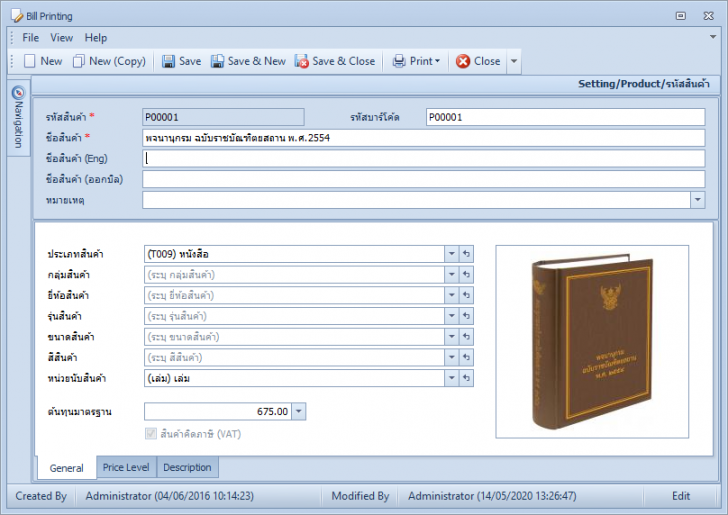
Task: Reset the รุ่นสินค้า field with arrow icon
Action: tap(466, 316)
